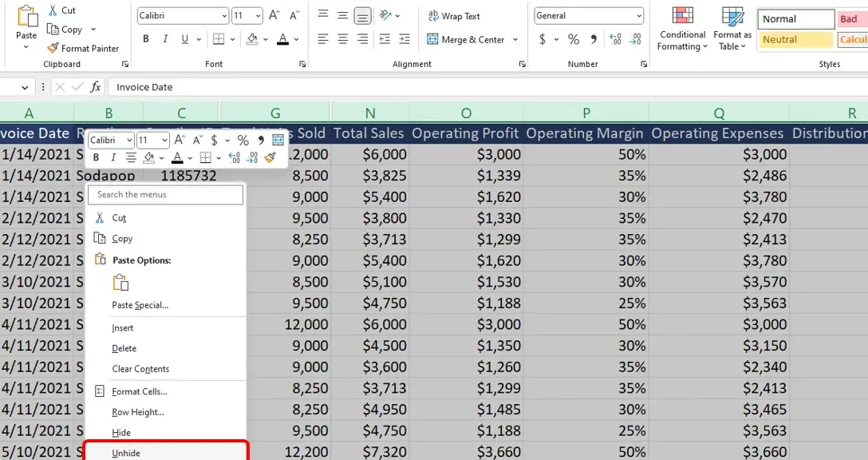
Task: Click the Search the menus box
Action: 165,194
